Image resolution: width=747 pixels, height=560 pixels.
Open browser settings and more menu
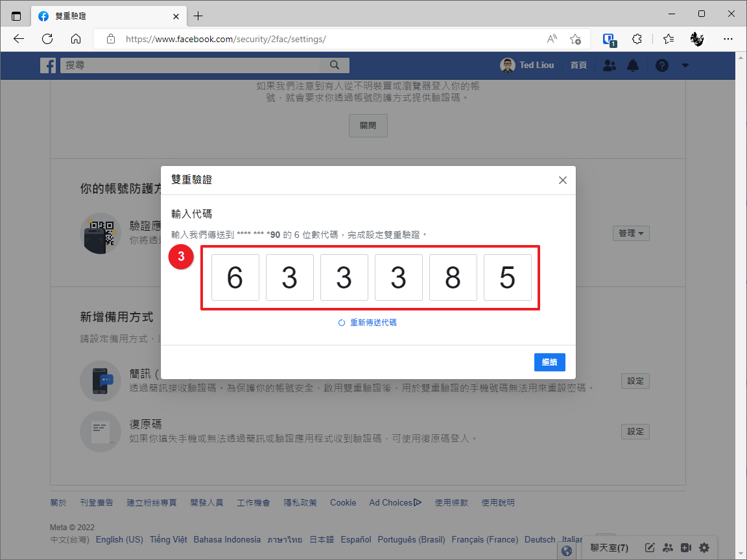click(x=728, y=39)
